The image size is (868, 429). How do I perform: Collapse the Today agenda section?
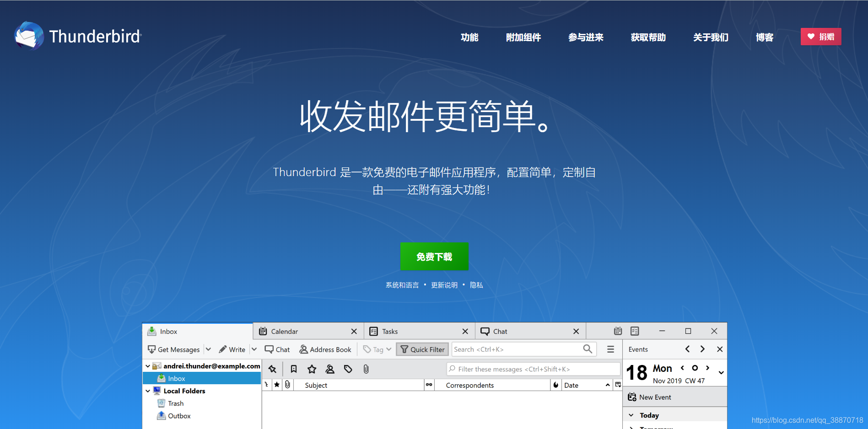pos(631,415)
